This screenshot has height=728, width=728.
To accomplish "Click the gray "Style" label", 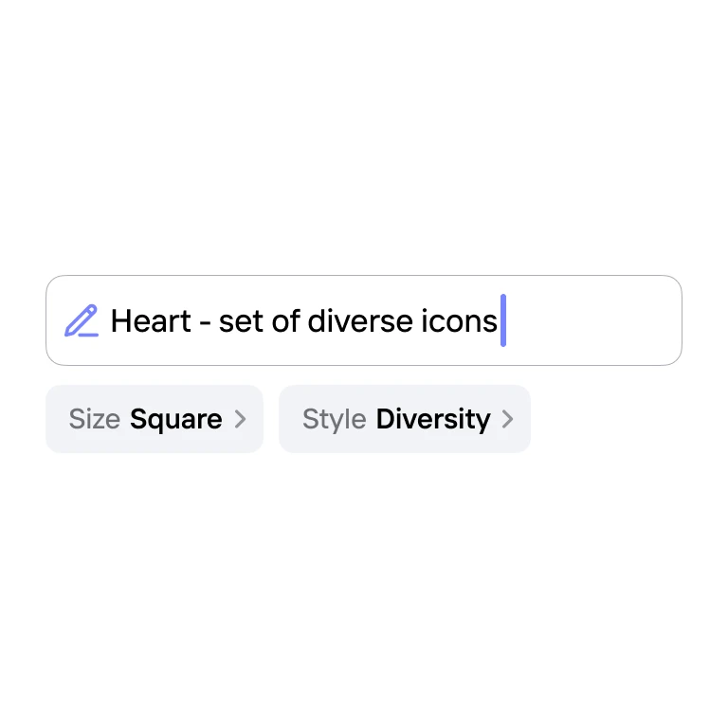I will coord(334,419).
